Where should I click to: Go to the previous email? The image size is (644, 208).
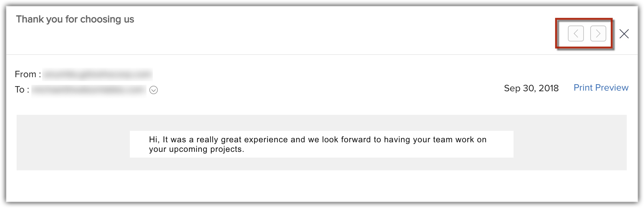(576, 33)
